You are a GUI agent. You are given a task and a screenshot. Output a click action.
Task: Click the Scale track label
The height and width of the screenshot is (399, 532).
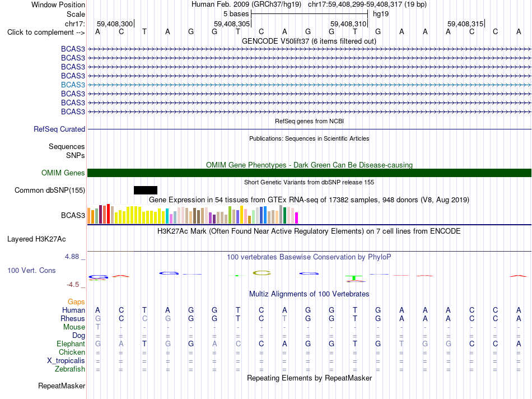point(76,14)
